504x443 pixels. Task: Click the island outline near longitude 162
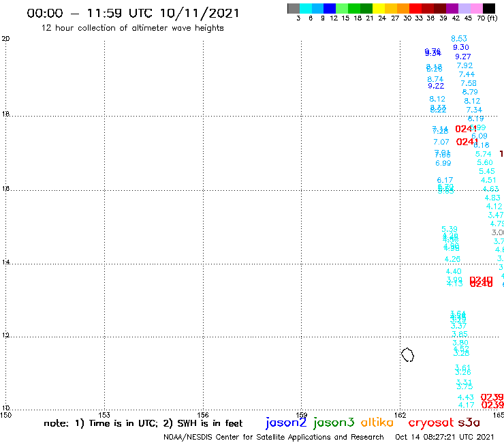tap(407, 355)
